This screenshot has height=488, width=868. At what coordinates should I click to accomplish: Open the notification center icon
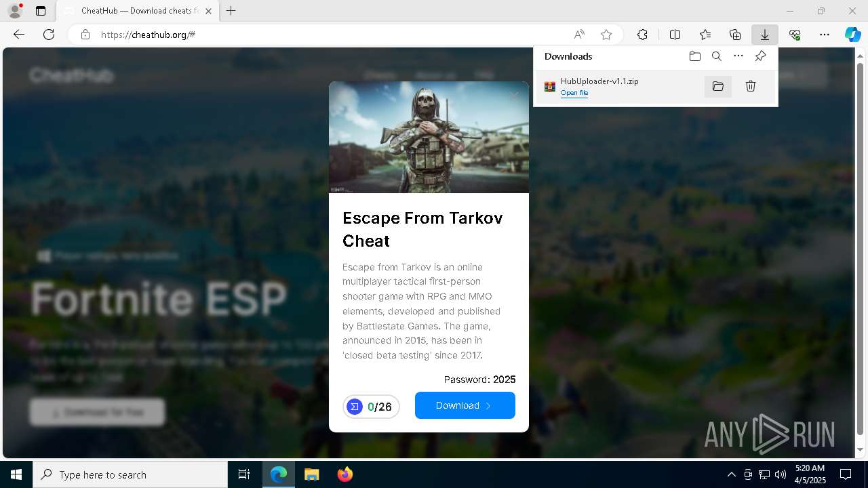pyautogui.click(x=846, y=474)
